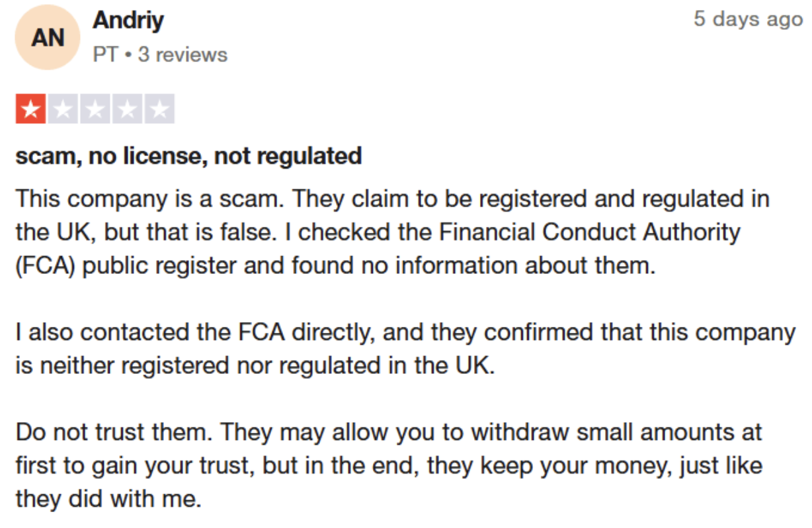Screen dimensions: 812x528
Task: Click the "Do not trust them" sentence
Action: tap(112, 433)
